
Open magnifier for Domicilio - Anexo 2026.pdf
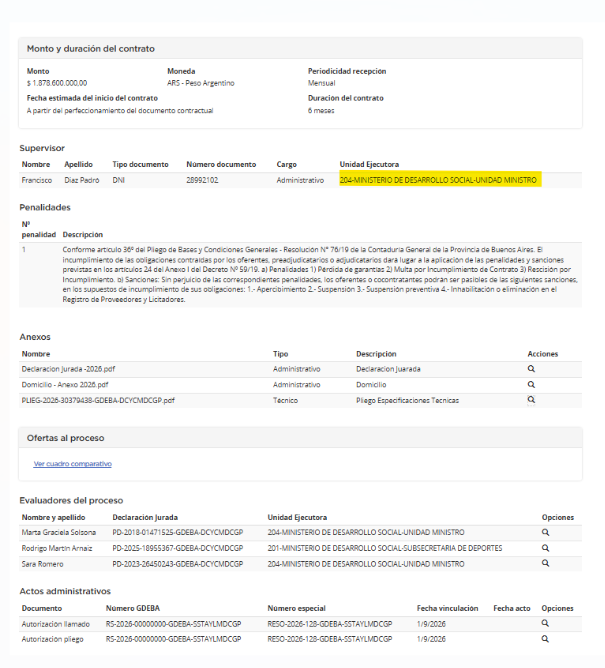click(x=531, y=385)
